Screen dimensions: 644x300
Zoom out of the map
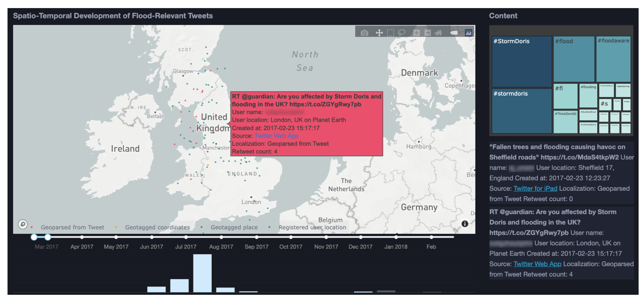[427, 33]
